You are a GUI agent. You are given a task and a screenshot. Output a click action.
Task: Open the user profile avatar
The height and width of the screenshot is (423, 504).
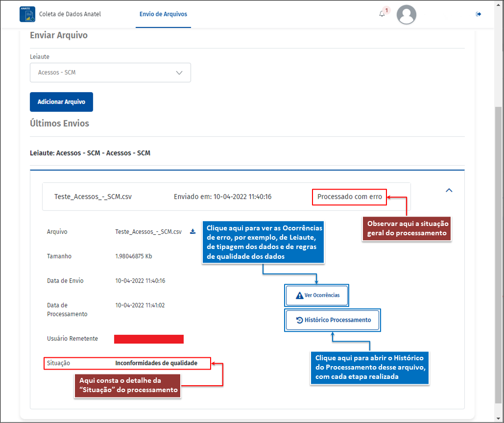[x=406, y=15]
